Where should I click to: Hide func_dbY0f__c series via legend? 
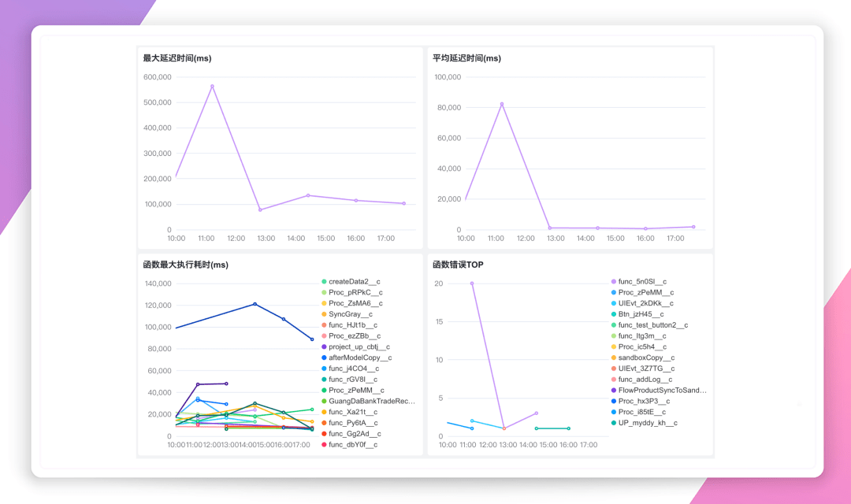[x=352, y=445]
